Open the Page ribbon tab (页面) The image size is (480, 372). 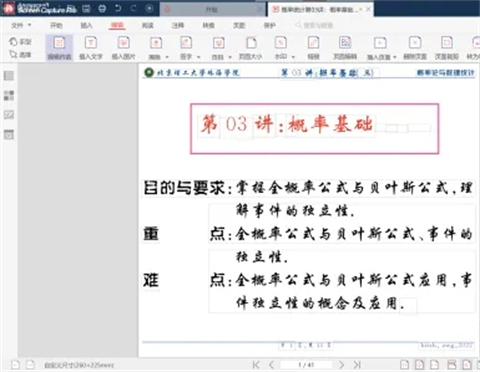coord(239,25)
